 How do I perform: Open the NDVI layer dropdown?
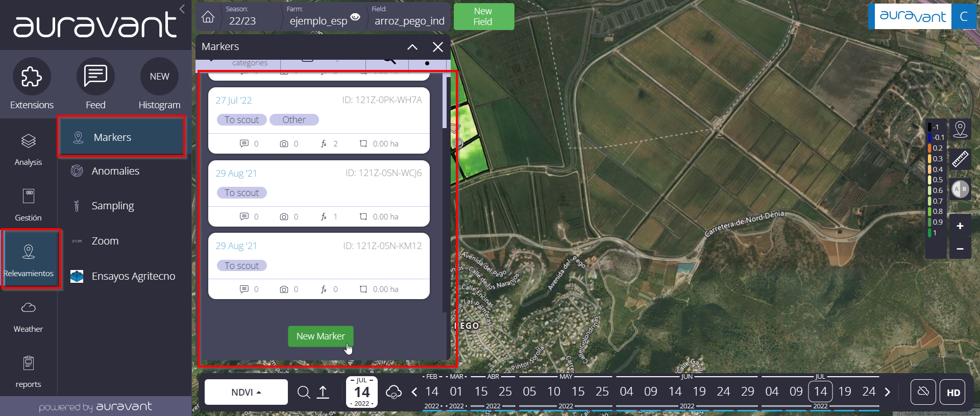tap(246, 392)
